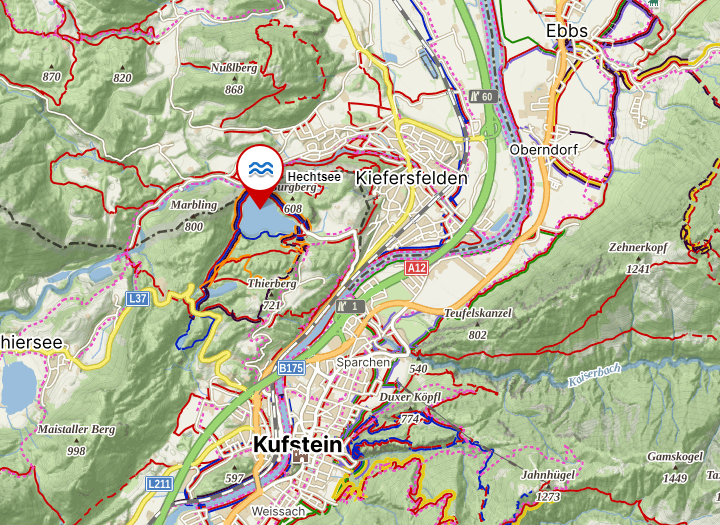Click the Sparchen district label
The width and height of the screenshot is (720, 525).
click(x=363, y=362)
